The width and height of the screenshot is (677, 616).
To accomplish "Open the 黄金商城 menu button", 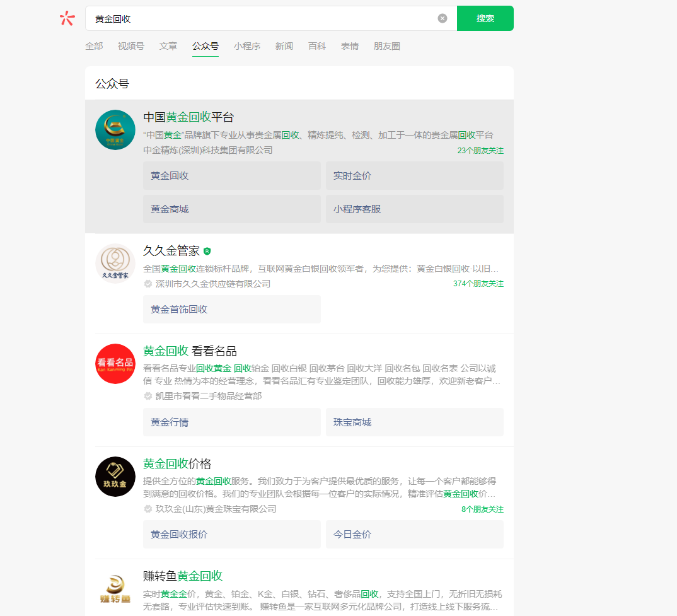I will [x=232, y=209].
